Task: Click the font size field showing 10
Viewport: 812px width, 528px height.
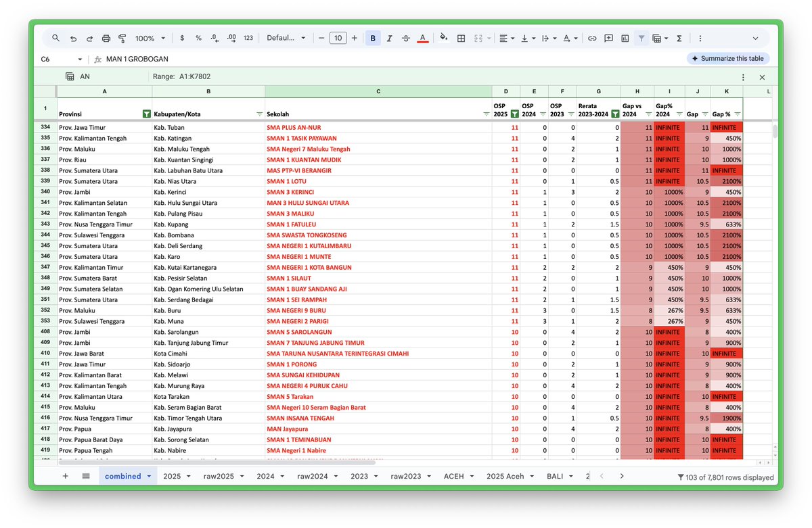Action: pyautogui.click(x=338, y=39)
